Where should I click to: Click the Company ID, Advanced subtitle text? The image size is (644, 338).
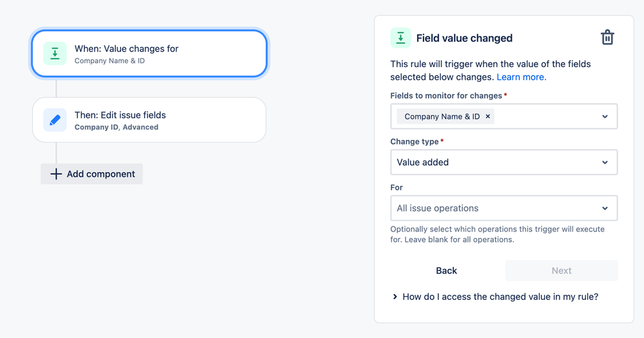click(116, 127)
